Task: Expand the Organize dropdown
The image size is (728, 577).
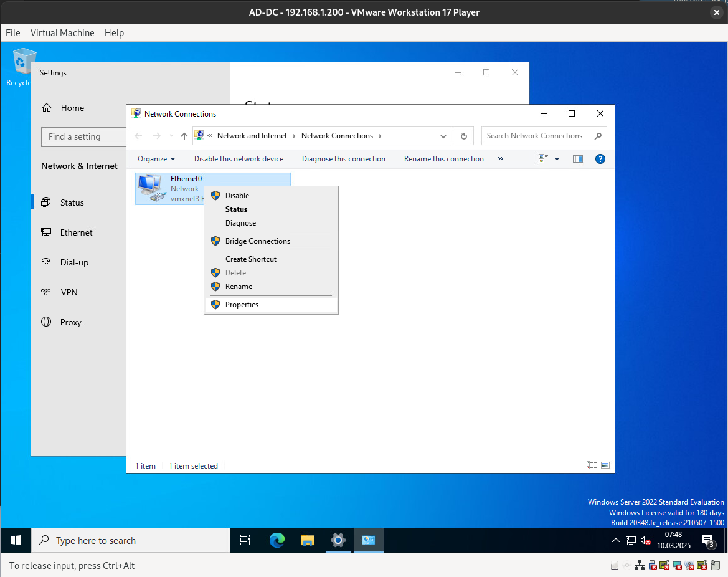Action: [156, 159]
